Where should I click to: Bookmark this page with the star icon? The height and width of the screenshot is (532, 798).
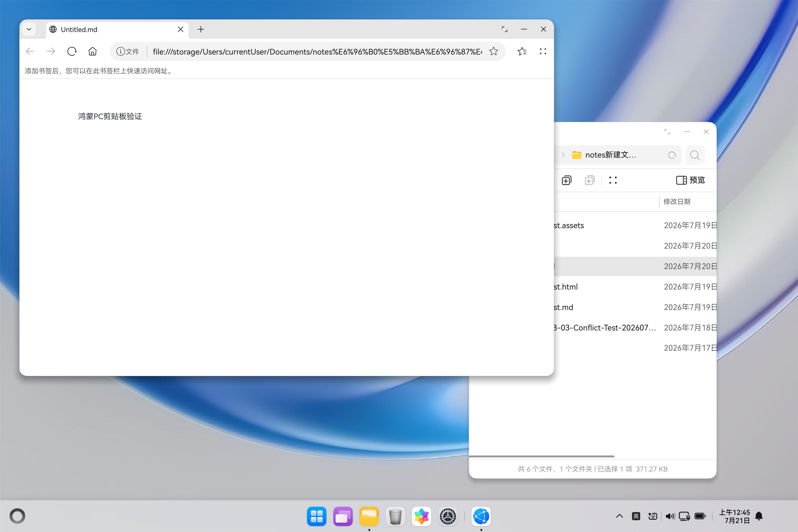click(494, 51)
